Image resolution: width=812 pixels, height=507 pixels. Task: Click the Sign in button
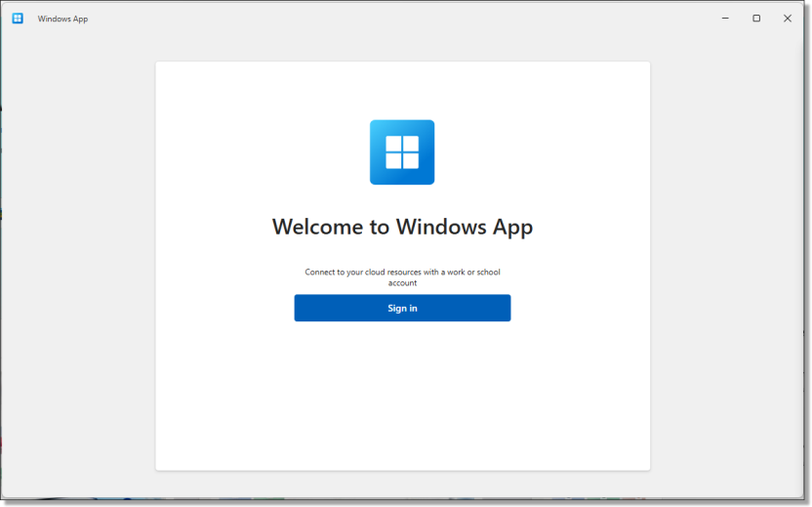(402, 308)
